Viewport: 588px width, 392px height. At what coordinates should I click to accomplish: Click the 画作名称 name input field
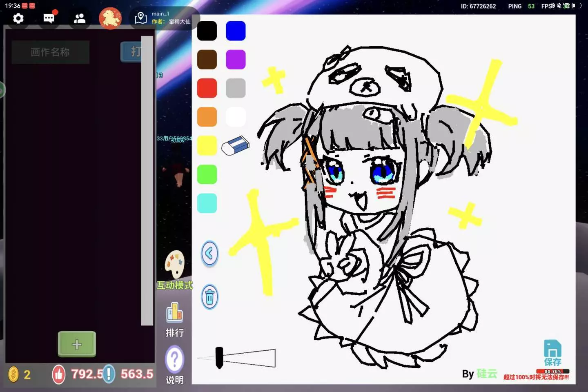pyautogui.click(x=50, y=52)
